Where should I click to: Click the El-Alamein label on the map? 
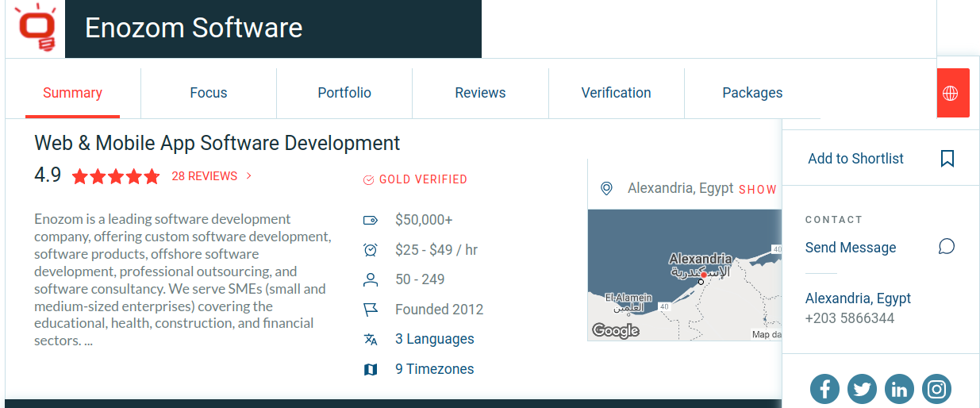(628, 298)
